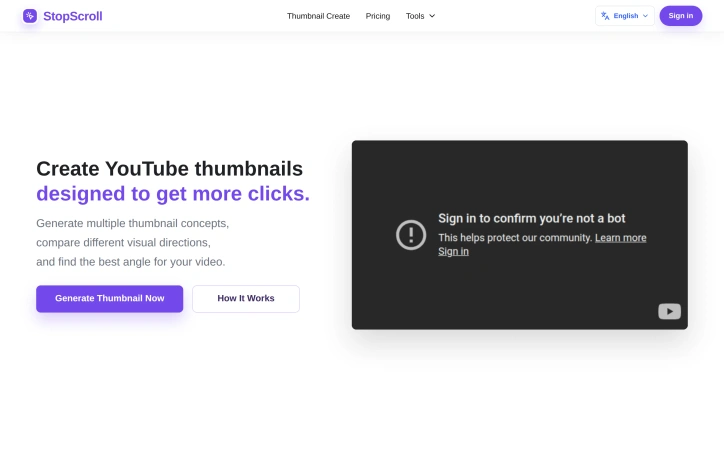Click 'This helps protect our community.' text
The image size is (724, 452).
515,238
